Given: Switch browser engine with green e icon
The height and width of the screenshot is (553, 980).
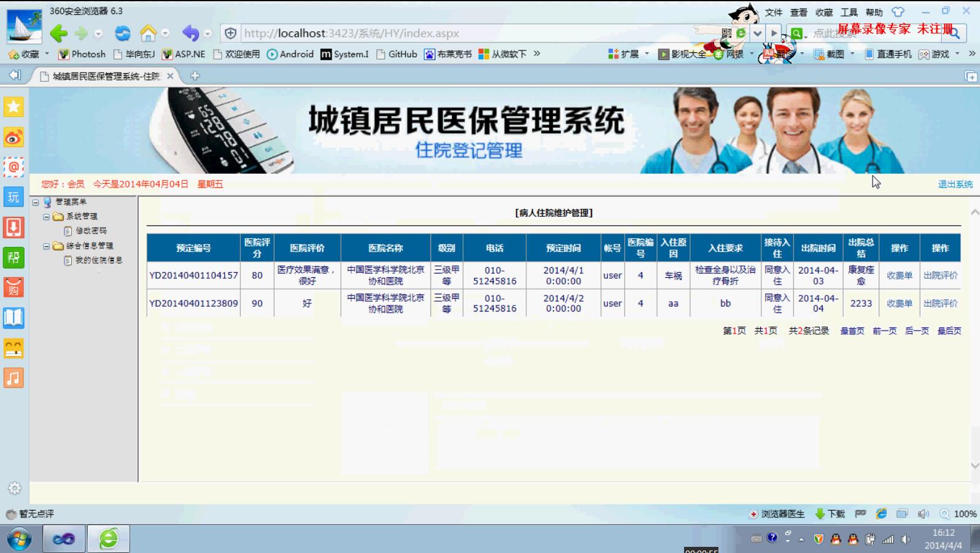Looking at the screenshot, I should pos(741,33).
